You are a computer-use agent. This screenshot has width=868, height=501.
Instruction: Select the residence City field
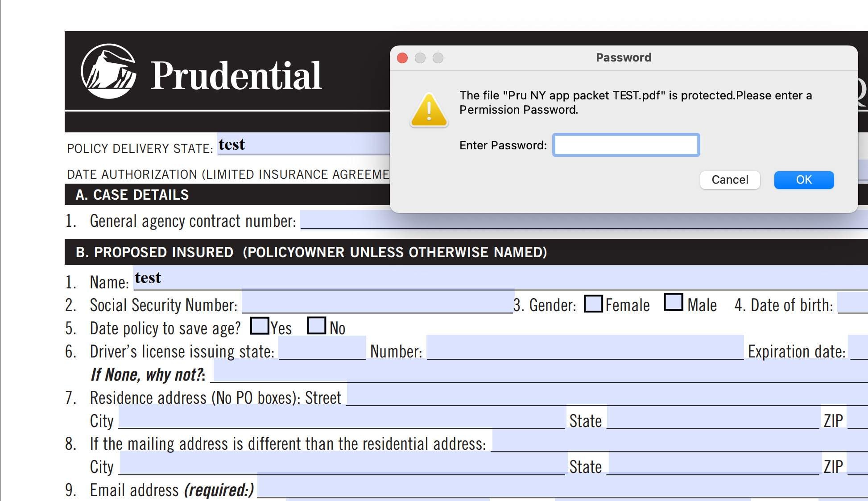342,417
